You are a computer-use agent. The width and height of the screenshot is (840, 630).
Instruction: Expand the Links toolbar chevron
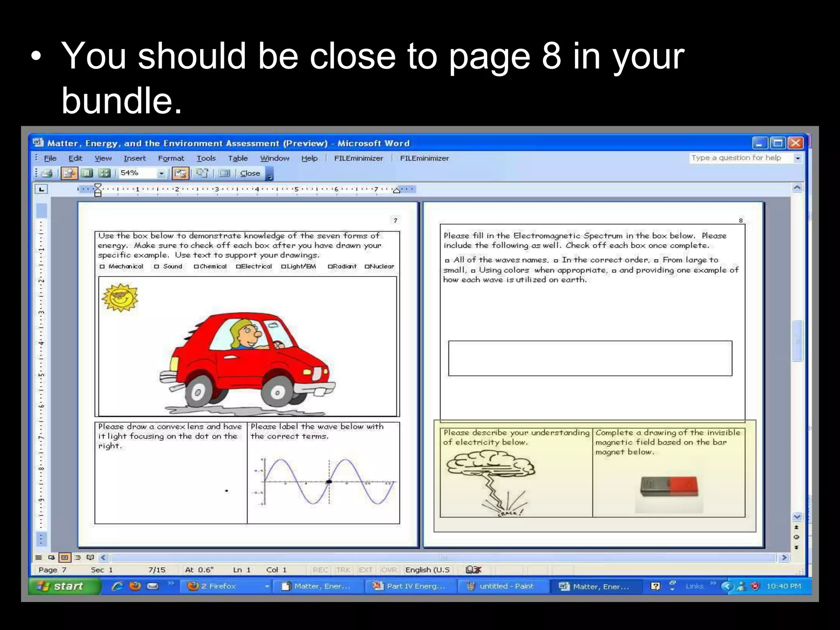pos(713,583)
